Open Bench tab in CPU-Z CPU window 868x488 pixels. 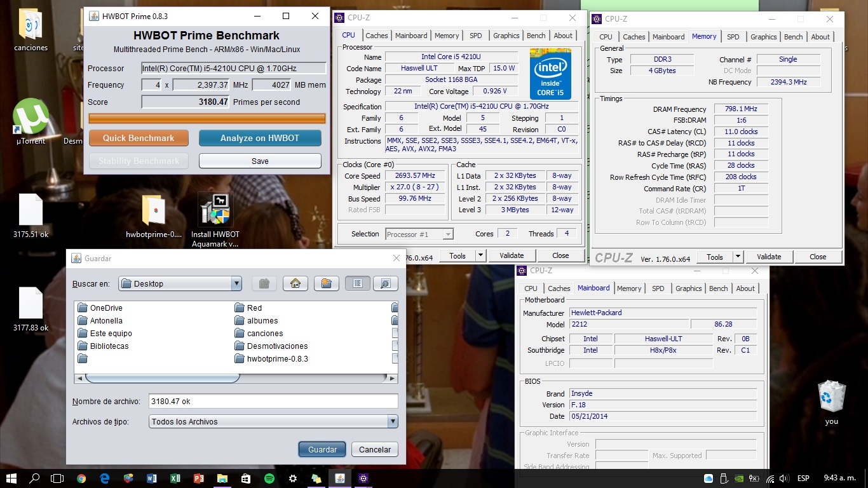(x=536, y=36)
